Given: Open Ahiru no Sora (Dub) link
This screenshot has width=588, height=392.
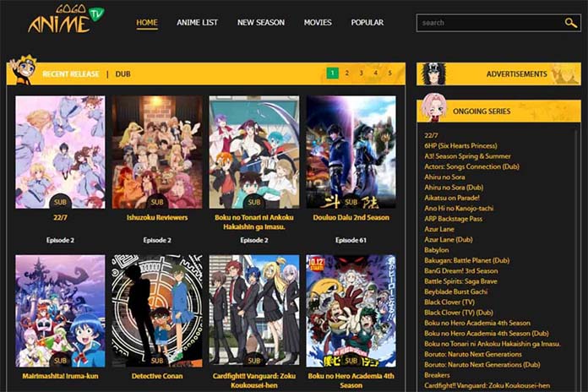Looking at the screenshot, I should click(454, 188).
